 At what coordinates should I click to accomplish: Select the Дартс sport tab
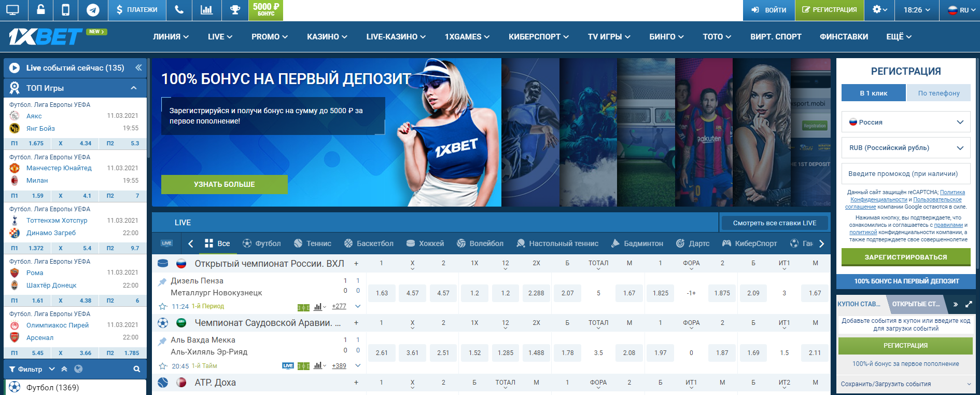693,243
